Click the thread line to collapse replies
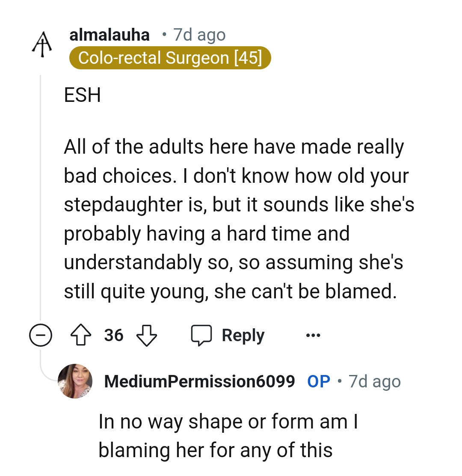This screenshot has width=462, height=476. tap(41, 193)
